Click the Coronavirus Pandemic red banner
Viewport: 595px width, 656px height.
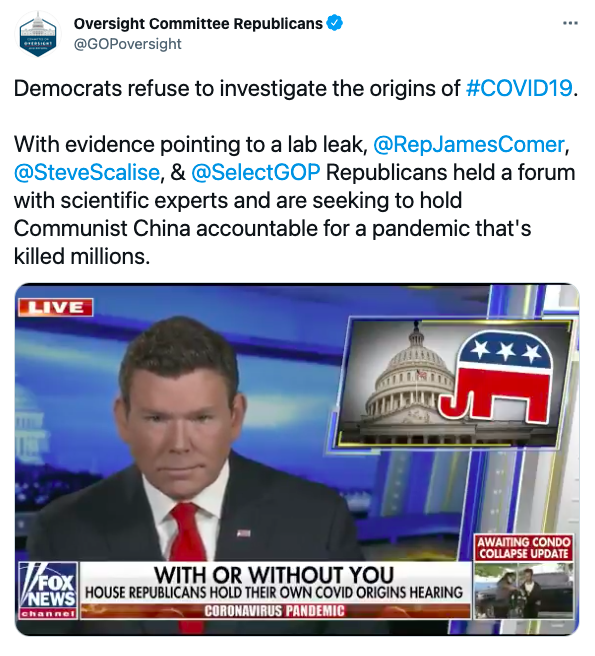(x=274, y=611)
